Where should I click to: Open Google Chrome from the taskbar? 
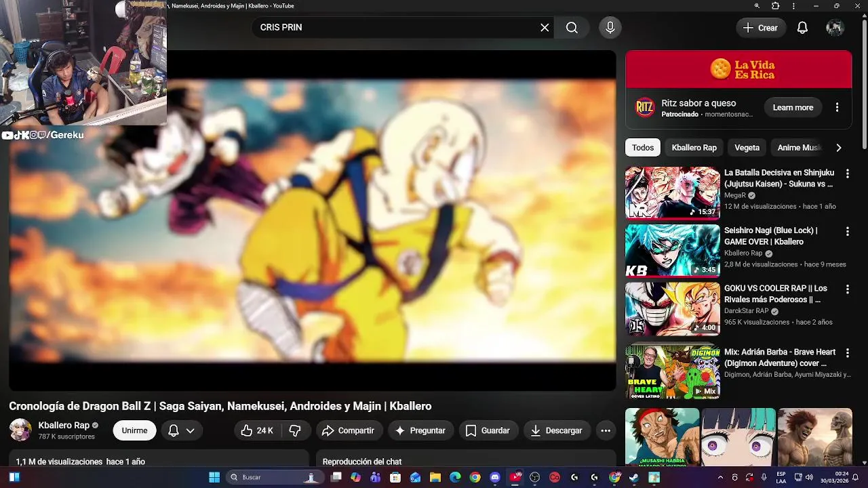pyautogui.click(x=475, y=477)
